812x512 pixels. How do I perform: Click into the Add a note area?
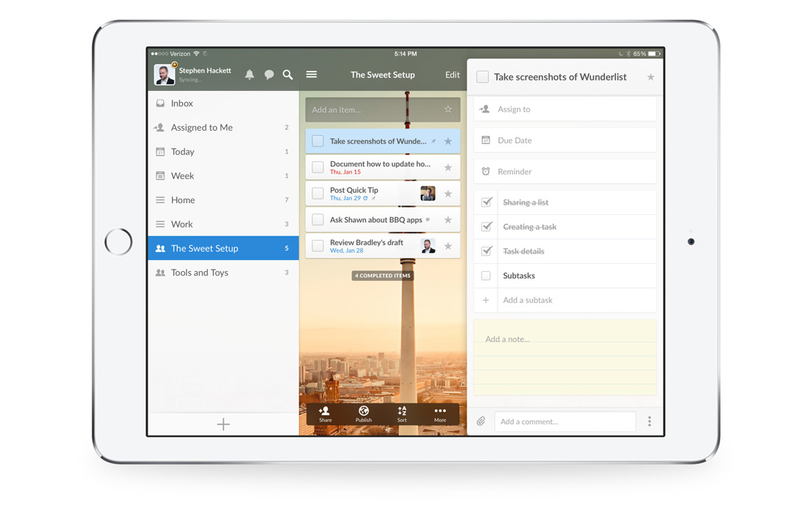565,358
